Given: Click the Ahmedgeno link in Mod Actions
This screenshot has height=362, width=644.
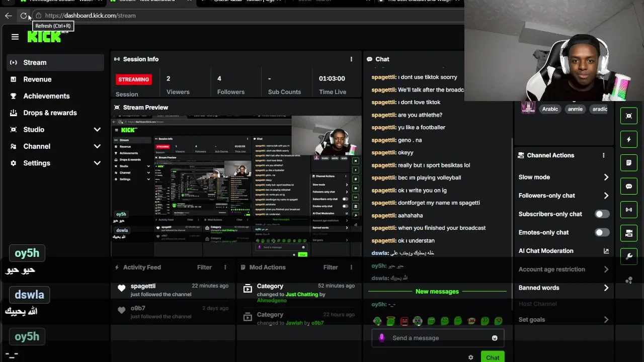Looking at the screenshot, I should pyautogui.click(x=272, y=300).
